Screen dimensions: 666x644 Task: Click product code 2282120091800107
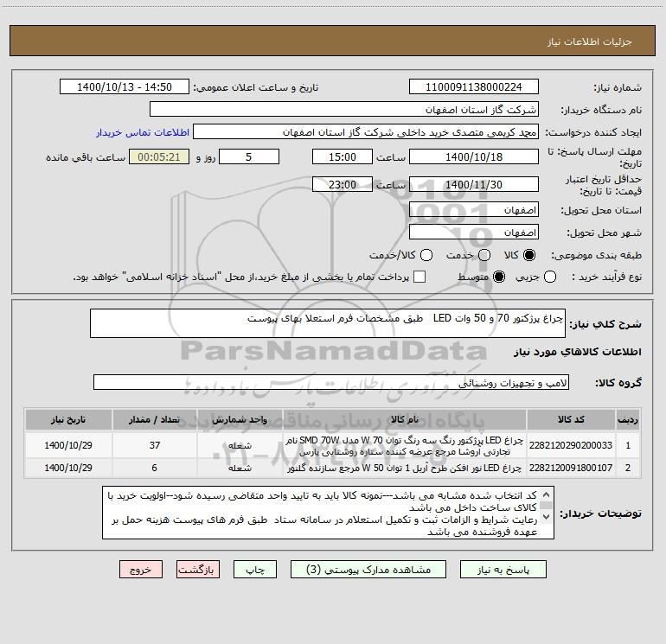571,468
